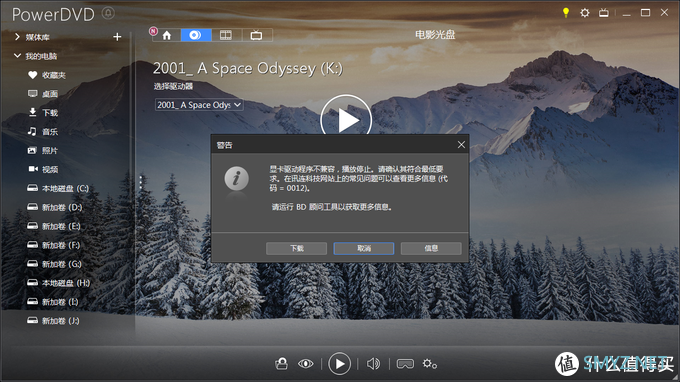
Task: Click the sidebar resize handle dots
Action: point(141,182)
